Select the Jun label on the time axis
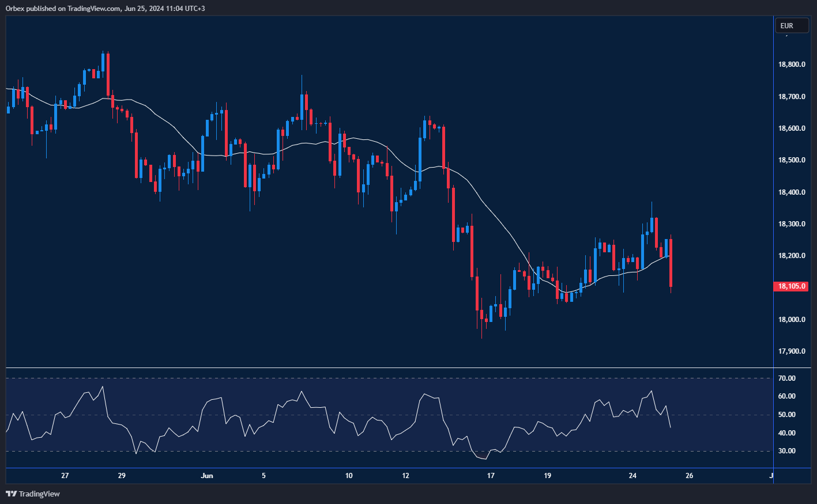This screenshot has height=504, width=817. 207,476
